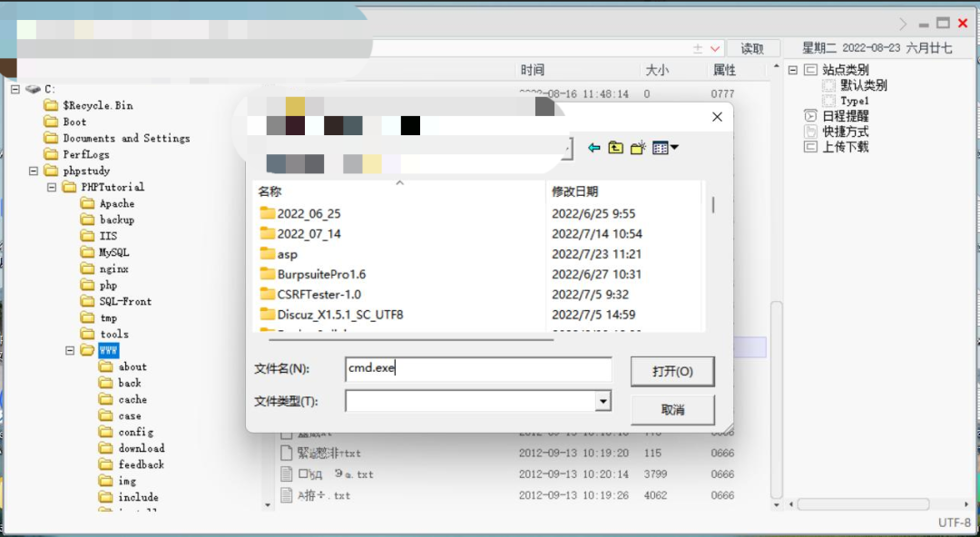
Task: Collapse the WWW tree node
Action: 70,351
